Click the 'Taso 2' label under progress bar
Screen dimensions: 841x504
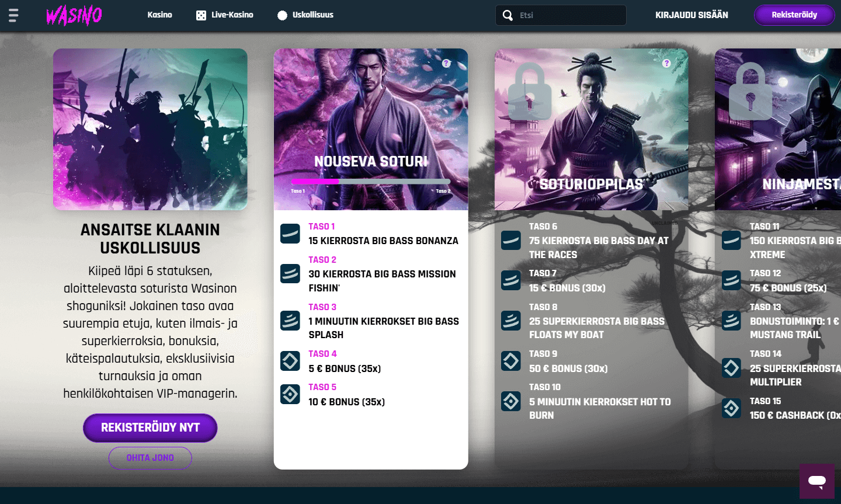(x=443, y=191)
